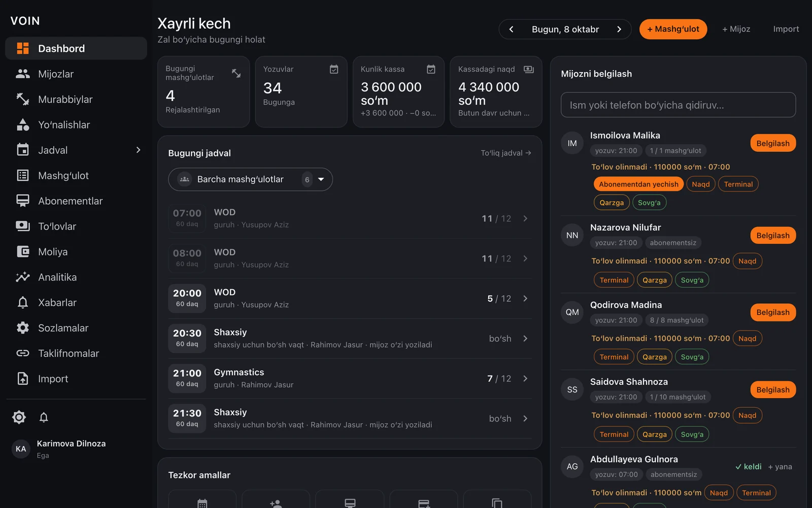Click the Yozuvlar calendar icon
This screenshot has height=508, width=812.
tap(334, 69)
